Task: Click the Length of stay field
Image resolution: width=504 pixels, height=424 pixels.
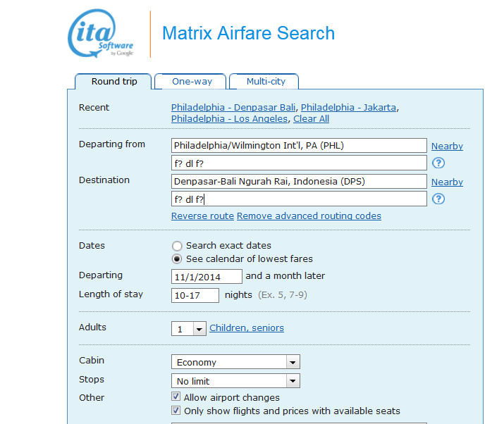Action: [195, 295]
